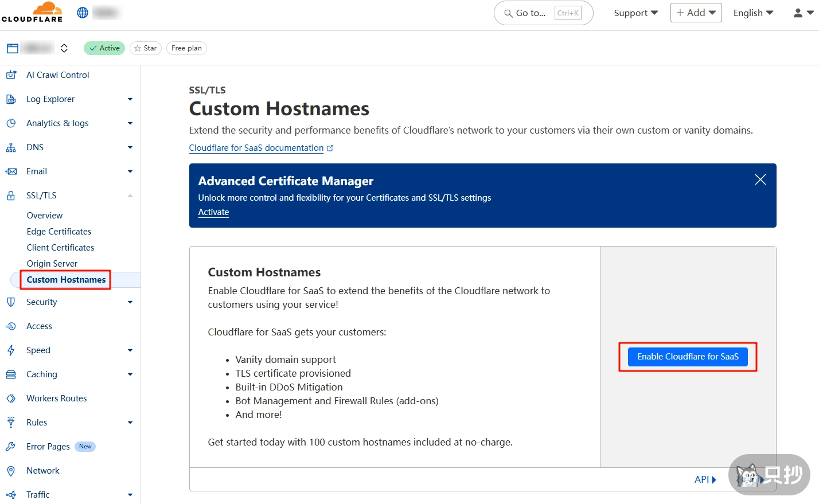Click the Cloudflare logo at top left
The width and height of the screenshot is (819, 504).
(32, 12)
